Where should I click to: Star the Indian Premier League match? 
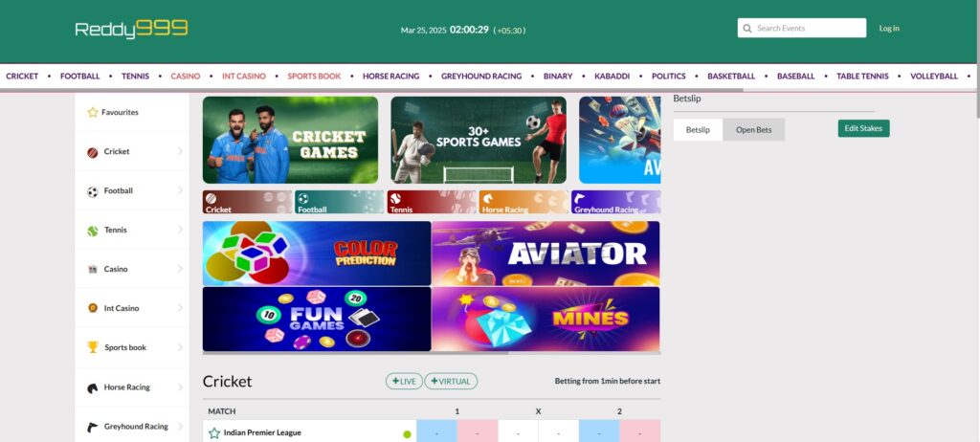[214, 432]
